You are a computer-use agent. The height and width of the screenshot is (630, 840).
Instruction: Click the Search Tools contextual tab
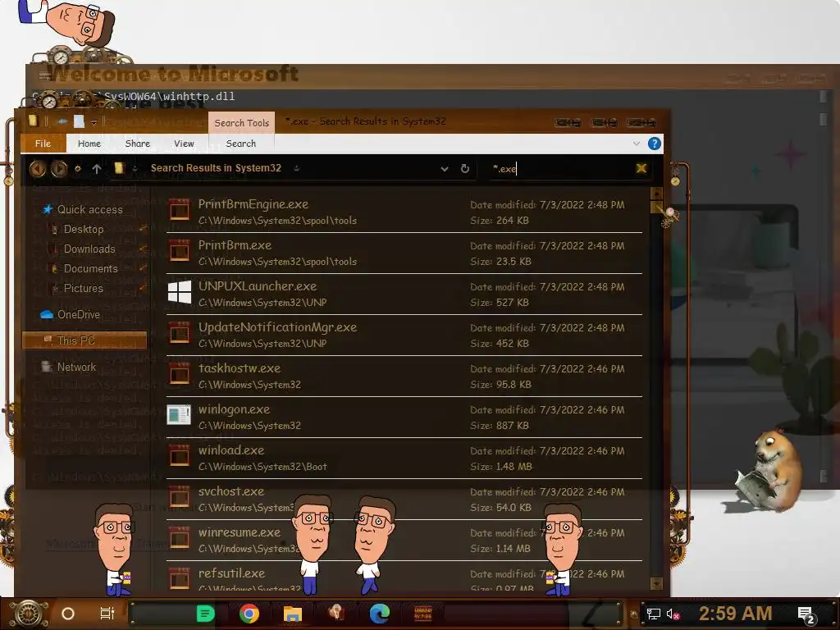[x=242, y=123]
